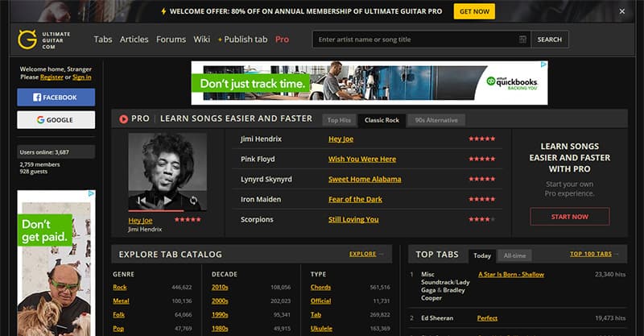Click the QuickBooks banner ad
Screen dimensions: 644x336
tap(369, 83)
